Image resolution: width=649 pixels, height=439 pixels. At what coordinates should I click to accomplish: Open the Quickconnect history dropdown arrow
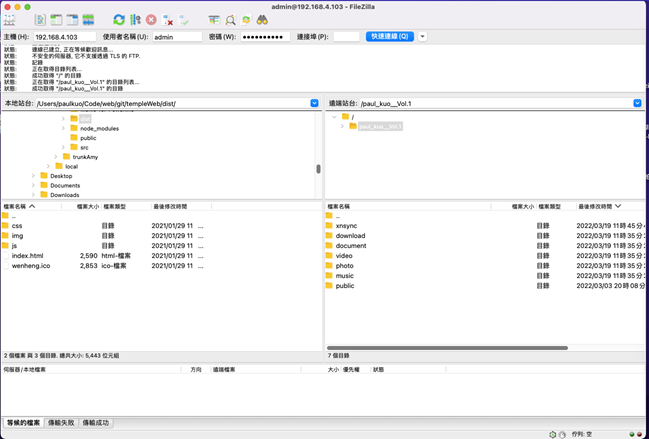[422, 37]
